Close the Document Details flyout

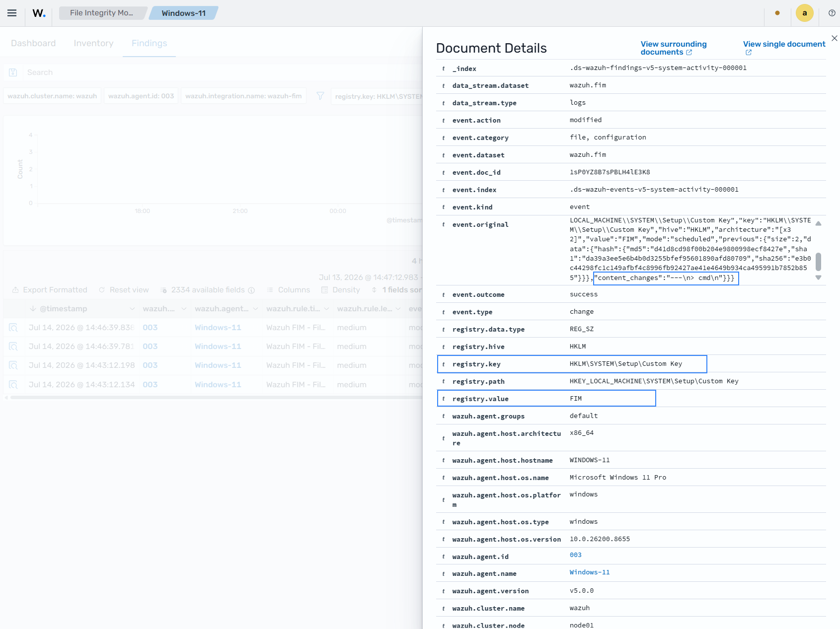(835, 38)
